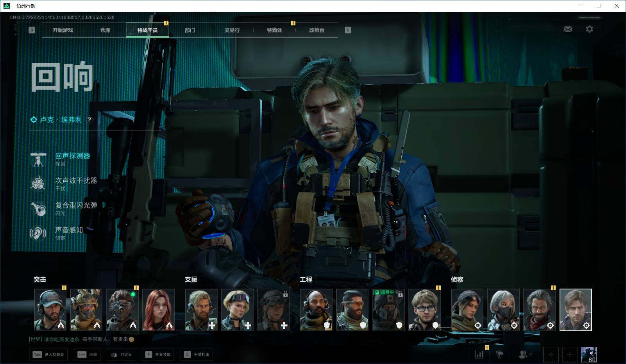The height and width of the screenshot is (364, 626).
Task: Click the world chat message starting [世界]
Action: pyautogui.click(x=82, y=339)
